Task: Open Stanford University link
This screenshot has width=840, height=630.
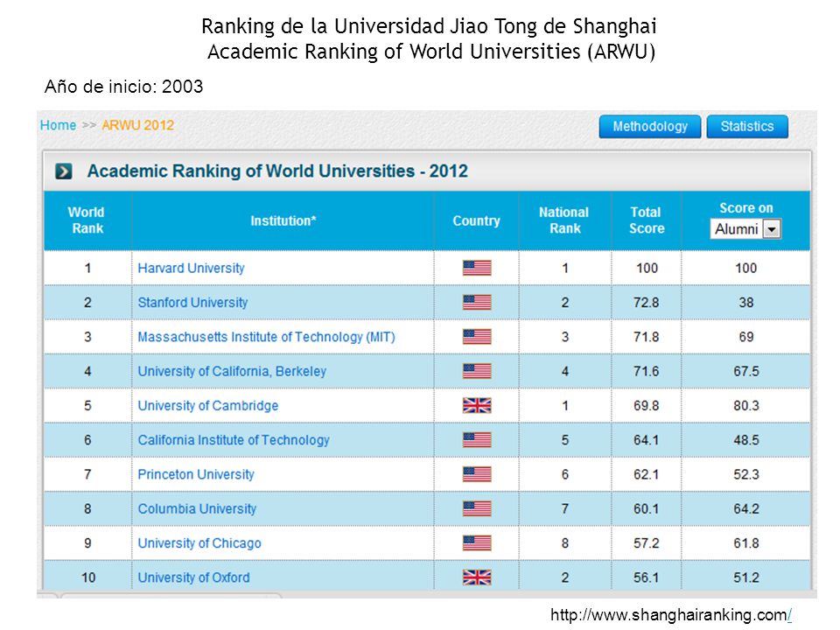Action: [x=192, y=302]
